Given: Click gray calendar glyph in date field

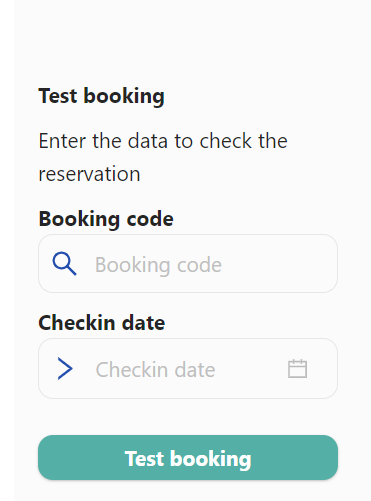Looking at the screenshot, I should pos(297,369).
